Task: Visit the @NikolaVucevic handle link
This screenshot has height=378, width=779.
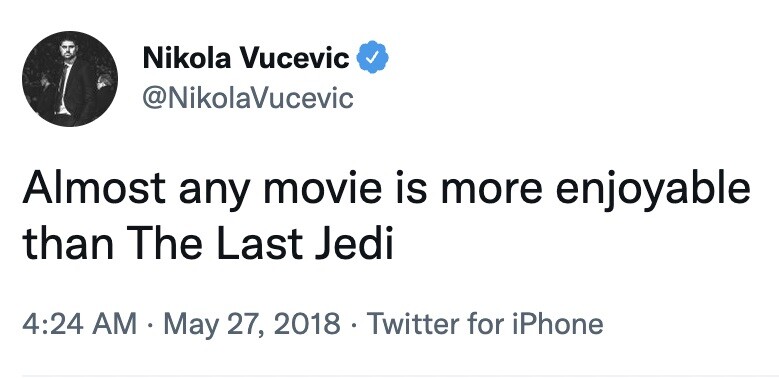Action: pos(248,98)
